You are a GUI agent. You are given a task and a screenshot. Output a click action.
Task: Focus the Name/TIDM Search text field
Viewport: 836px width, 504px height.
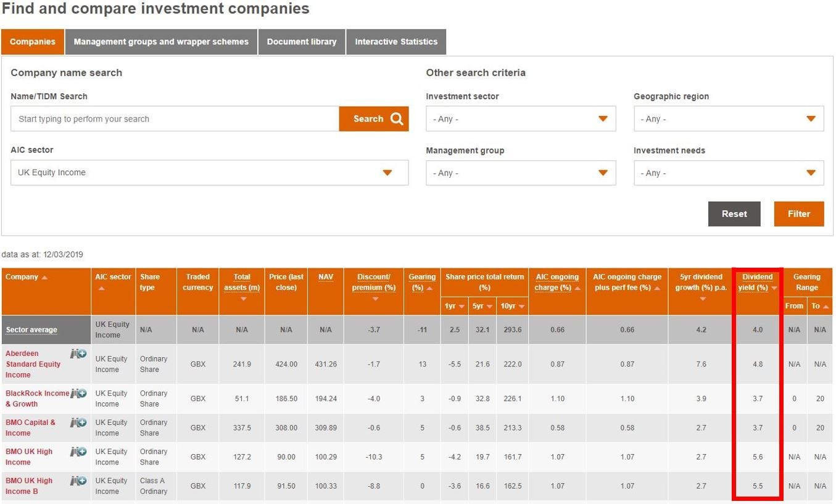(175, 119)
